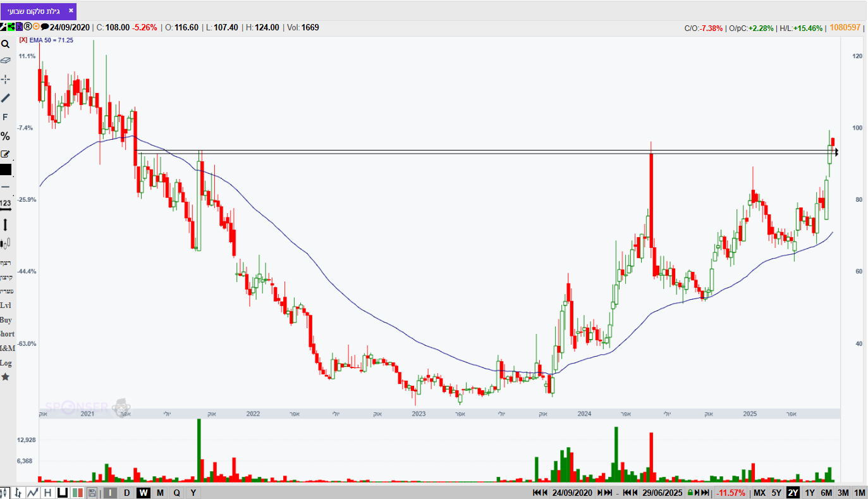Click the end date field 29/06/2025
Image resolution: width=868 pixels, height=499 pixels.
click(x=662, y=493)
